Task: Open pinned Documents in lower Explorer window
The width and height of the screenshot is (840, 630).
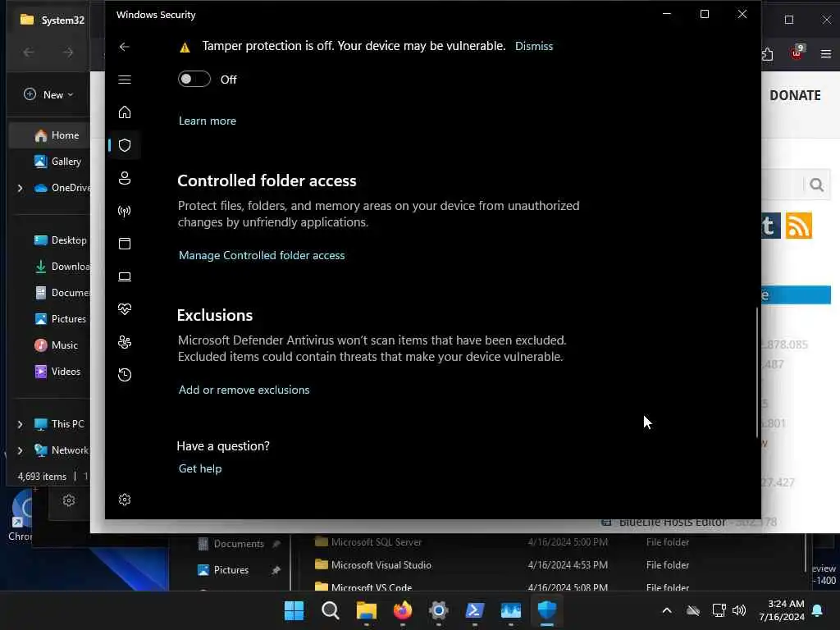Action: coord(239,545)
